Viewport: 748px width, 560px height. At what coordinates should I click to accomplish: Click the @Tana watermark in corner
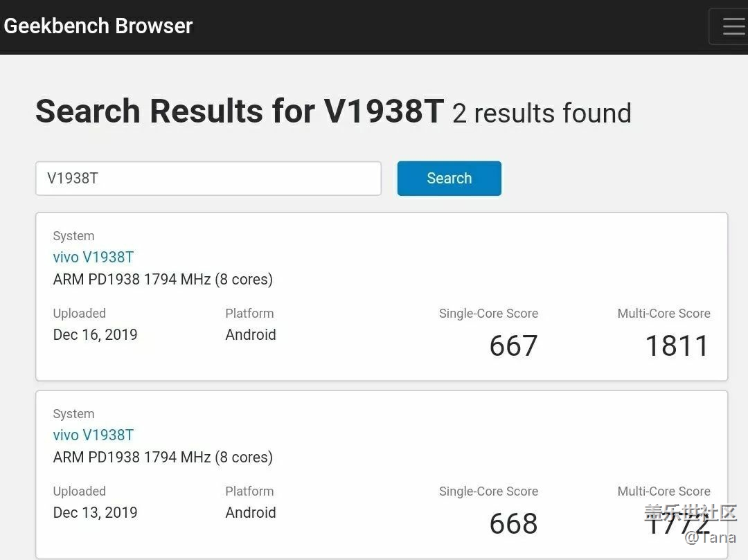711,538
